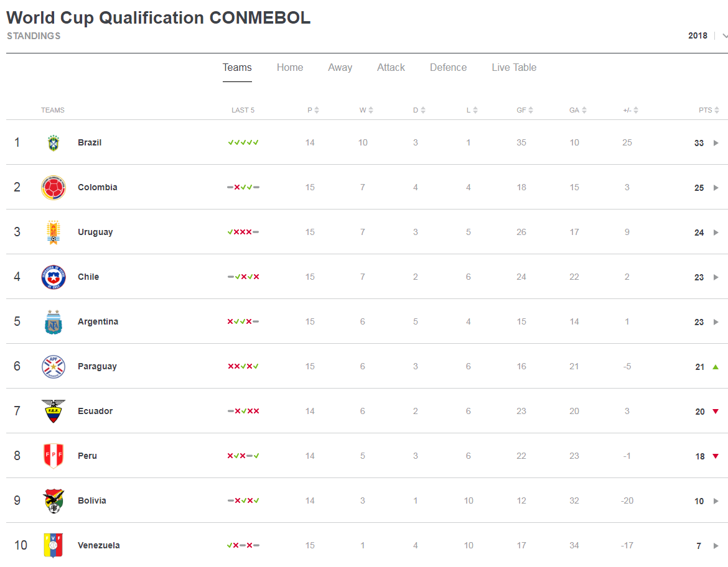Viewport: 728px width, 567px height.
Task: Click Argentina's AFA crest icon
Action: (x=53, y=321)
